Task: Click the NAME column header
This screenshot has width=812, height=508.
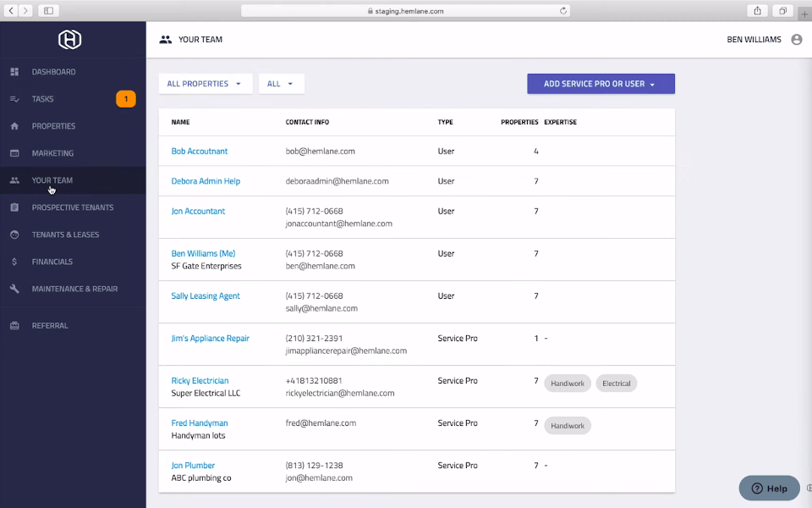Action: click(x=181, y=122)
